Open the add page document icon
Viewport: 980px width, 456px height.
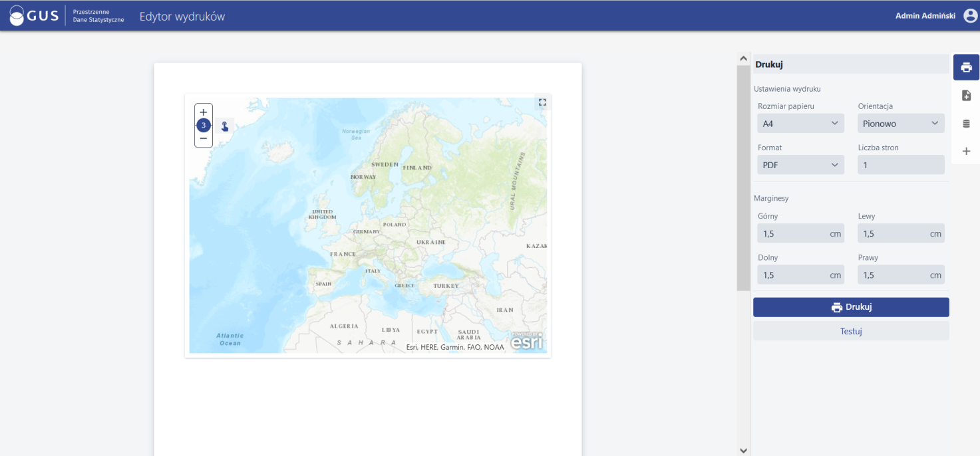coord(966,96)
